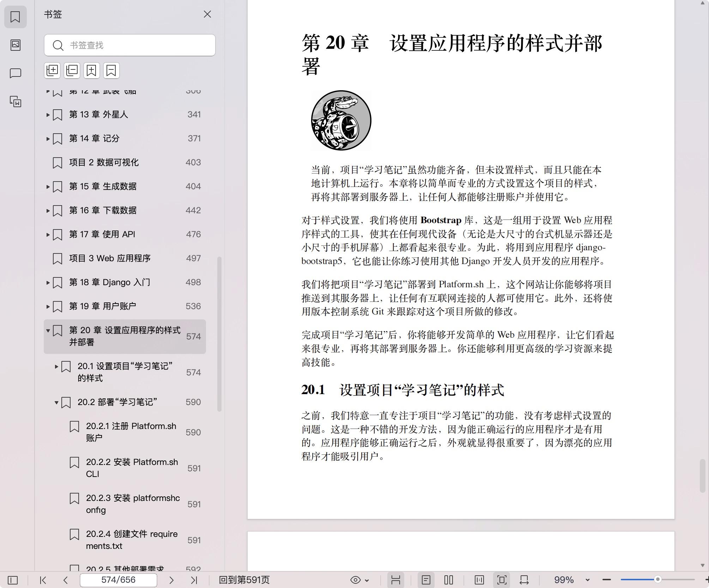Click collapse all bookmarks icon
Screen dimensions: 709x588
[x=72, y=70]
